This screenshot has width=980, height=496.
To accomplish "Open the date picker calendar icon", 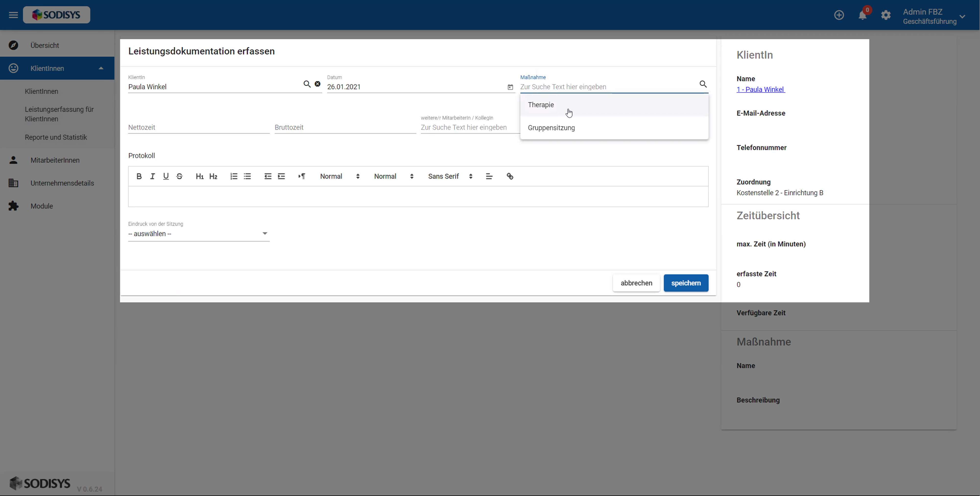I will (510, 87).
